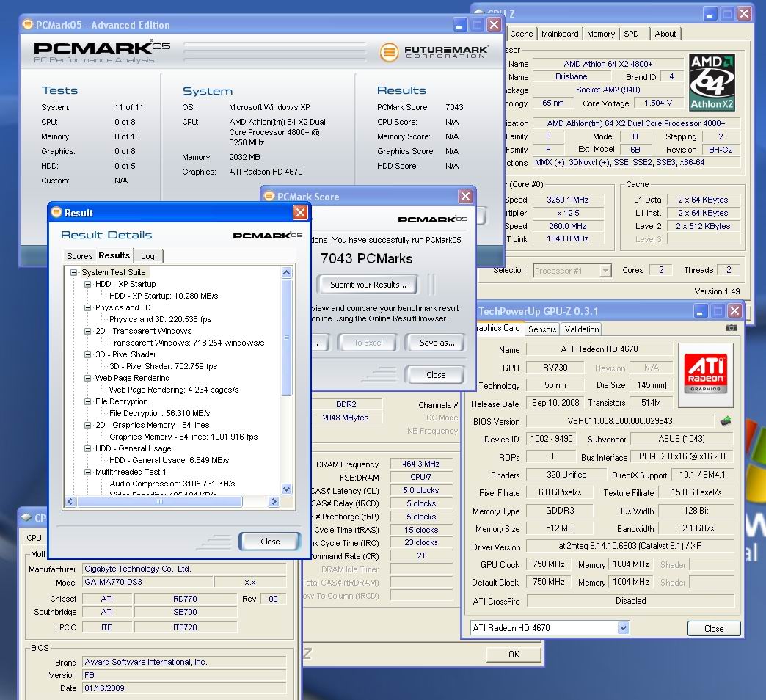Click the Futuremark orange logo icon
This screenshot has height=700, width=766.
coord(390,52)
